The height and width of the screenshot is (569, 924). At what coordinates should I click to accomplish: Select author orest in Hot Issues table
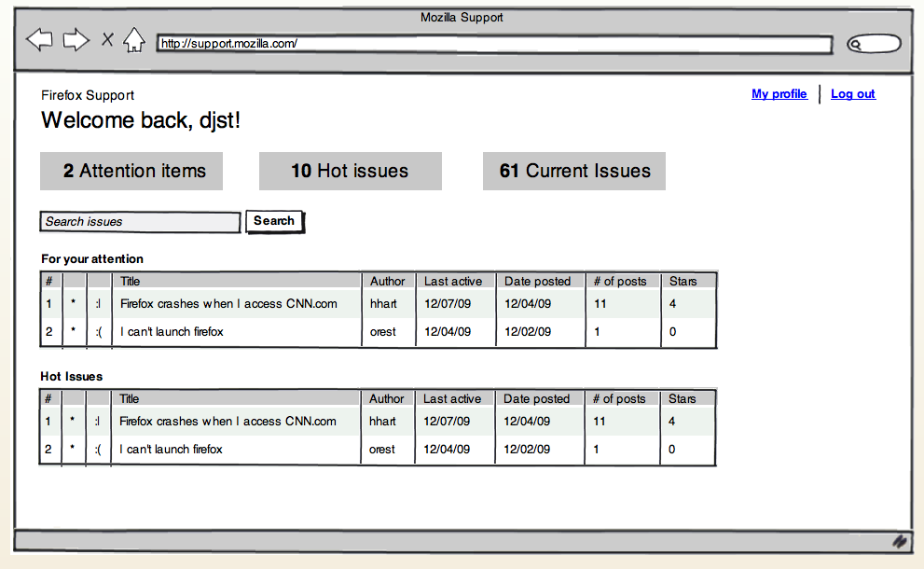[382, 449]
